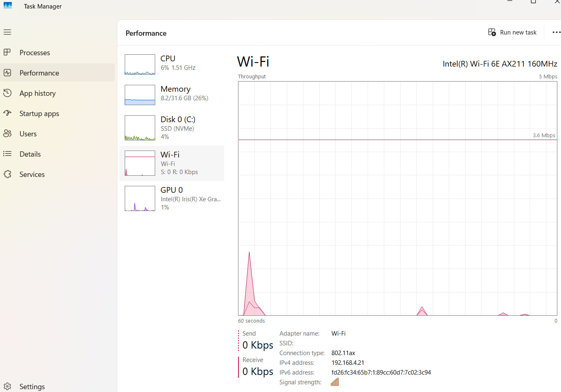
Task: Click the 5 Mbps scale label
Action: pyautogui.click(x=548, y=77)
